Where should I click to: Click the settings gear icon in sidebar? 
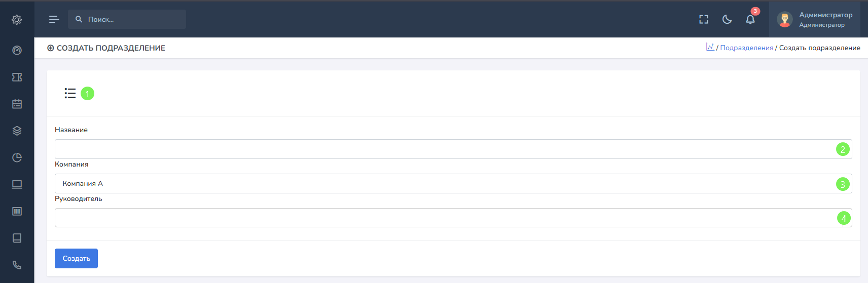click(x=17, y=20)
